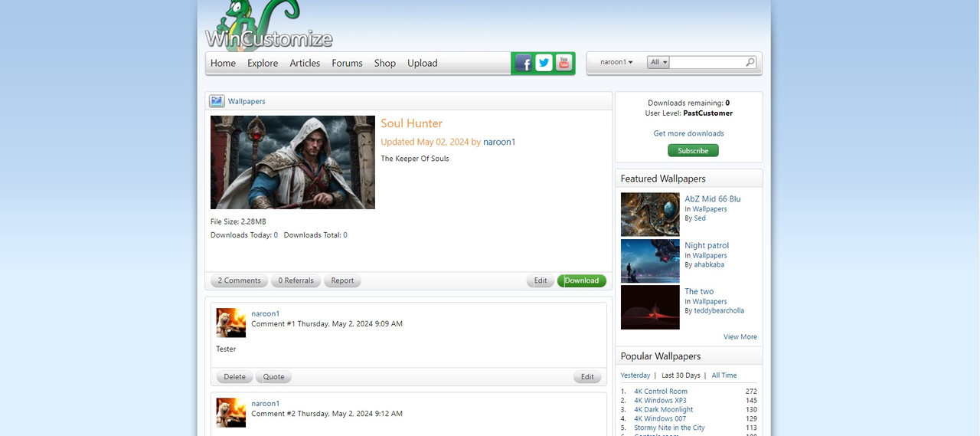Click the 'Tester' comment text
Viewport: 980px width, 436px height.
(x=226, y=349)
